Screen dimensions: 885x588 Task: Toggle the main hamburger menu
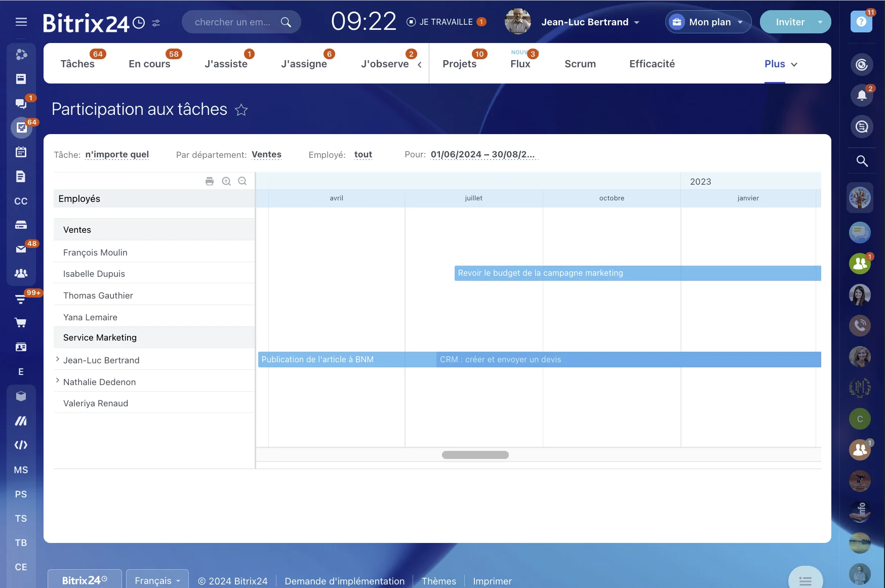tap(21, 22)
